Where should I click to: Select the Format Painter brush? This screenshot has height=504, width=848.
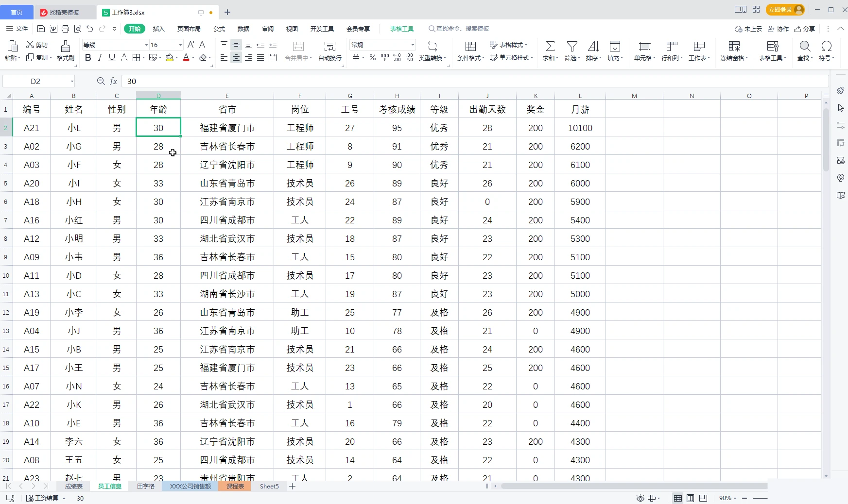[65, 46]
